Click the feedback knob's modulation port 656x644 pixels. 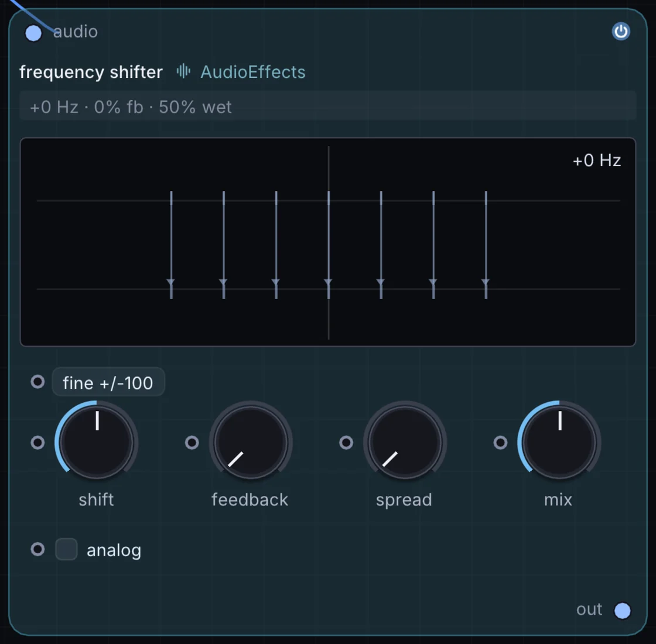click(192, 443)
